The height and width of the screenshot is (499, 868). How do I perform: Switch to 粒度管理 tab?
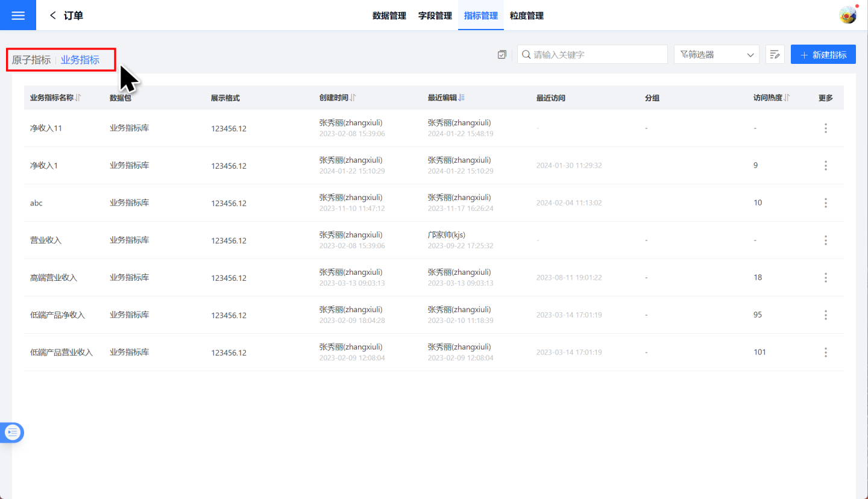click(526, 16)
